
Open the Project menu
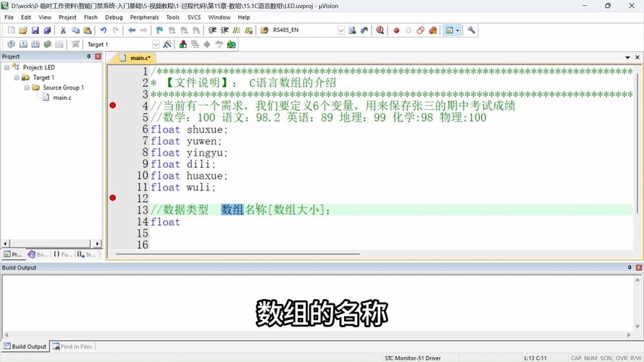point(67,17)
